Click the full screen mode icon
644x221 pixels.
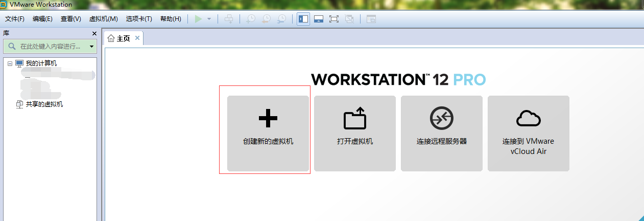point(334,19)
